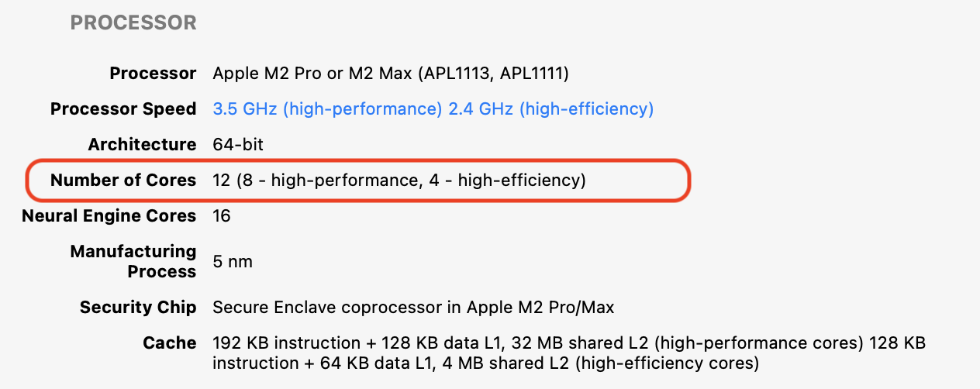This screenshot has width=980, height=389.
Task: Select the 12 cores breakdown value
Action: (x=399, y=181)
